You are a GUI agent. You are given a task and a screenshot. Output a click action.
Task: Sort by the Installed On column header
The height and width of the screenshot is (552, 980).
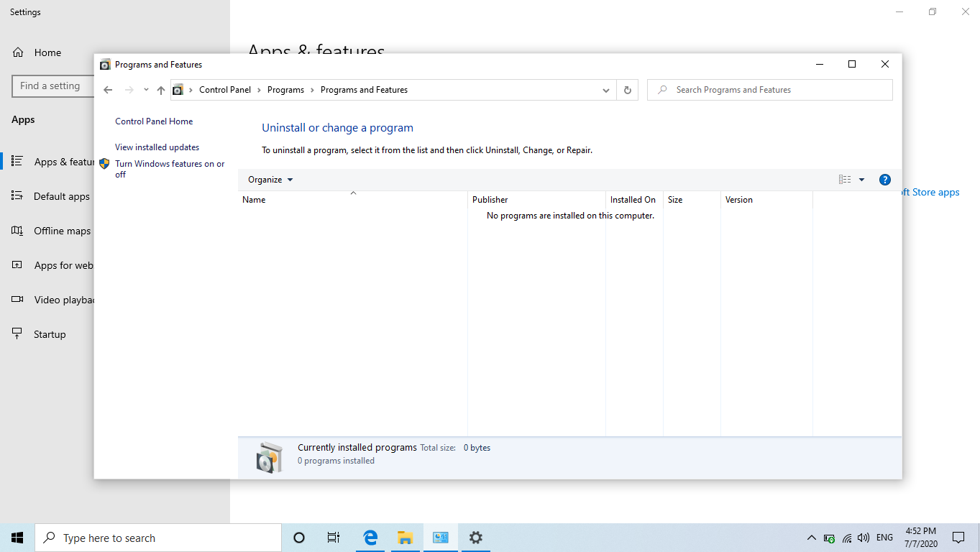click(x=634, y=199)
